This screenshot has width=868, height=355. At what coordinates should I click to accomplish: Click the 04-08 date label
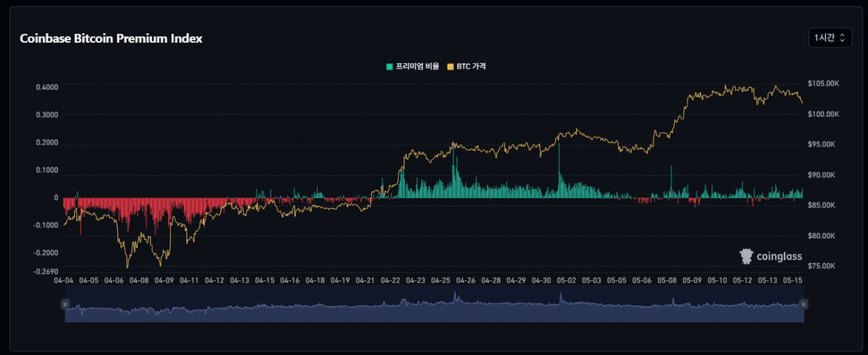(x=139, y=280)
